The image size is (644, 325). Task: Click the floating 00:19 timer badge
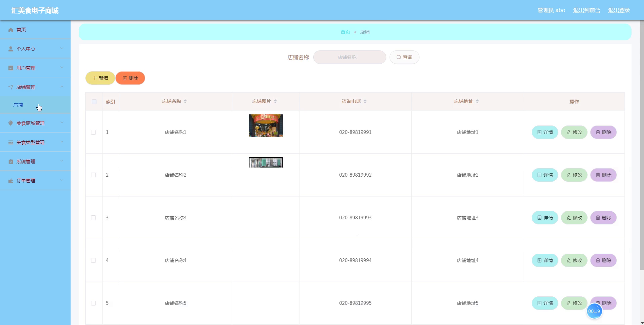[594, 311]
